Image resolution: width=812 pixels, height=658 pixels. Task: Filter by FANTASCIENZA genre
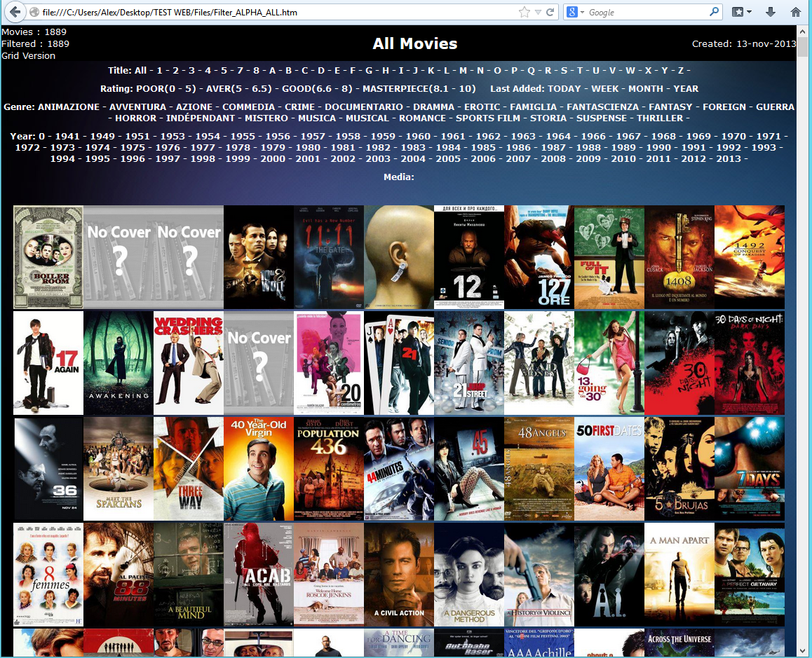[603, 107]
